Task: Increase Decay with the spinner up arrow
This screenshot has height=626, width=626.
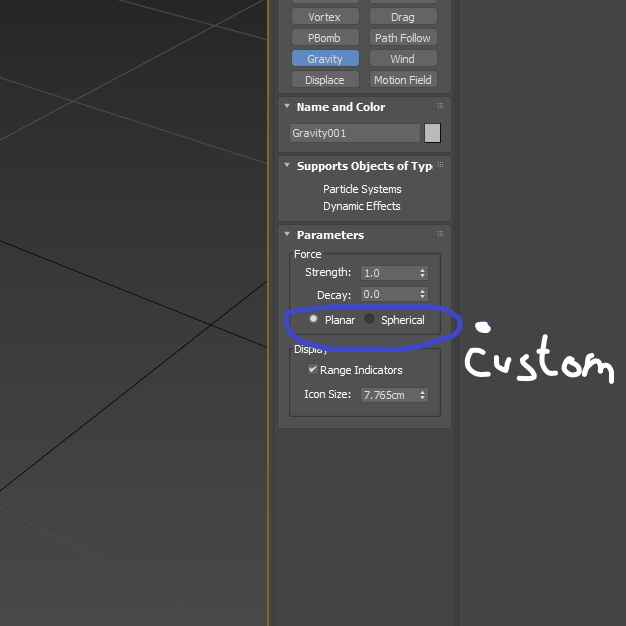Action: point(422,291)
